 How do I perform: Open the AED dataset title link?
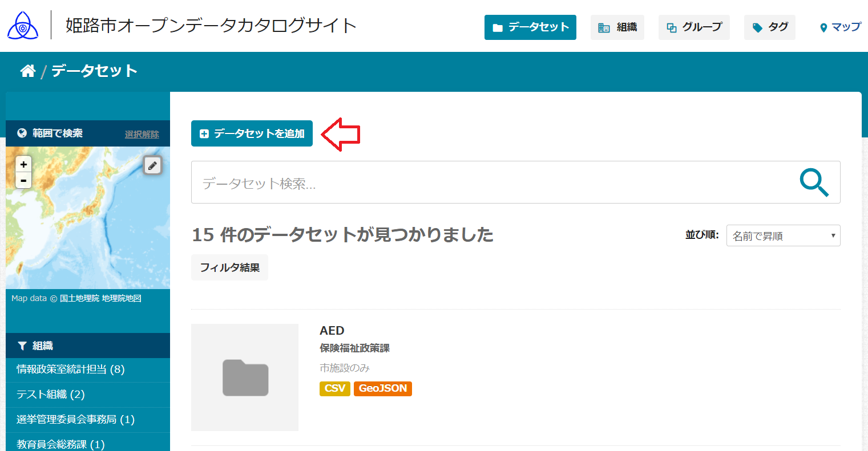pos(332,331)
